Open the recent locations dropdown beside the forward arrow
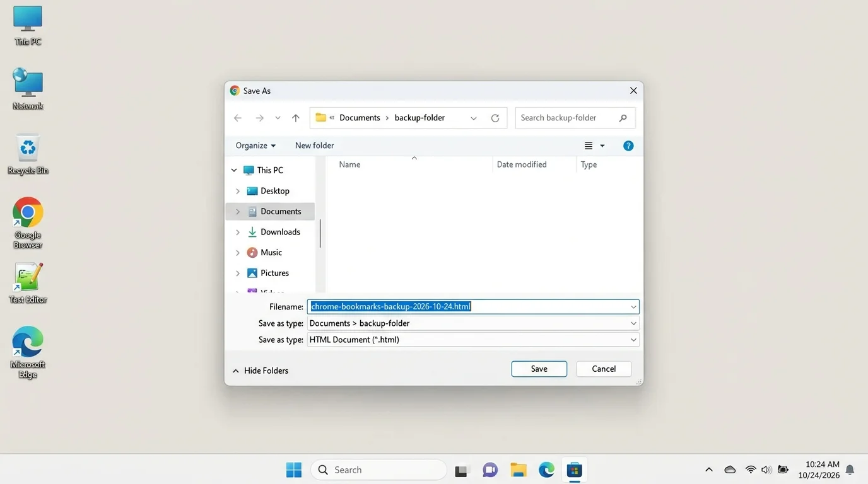Viewport: 868px width, 484px height. [x=278, y=118]
